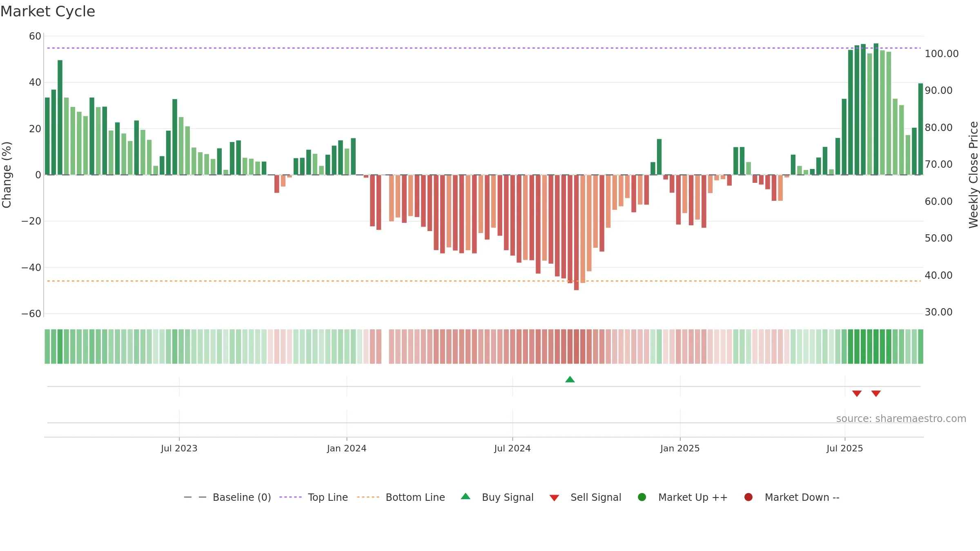
Task: Click the Change (%) axis title
Action: [x=7, y=175]
